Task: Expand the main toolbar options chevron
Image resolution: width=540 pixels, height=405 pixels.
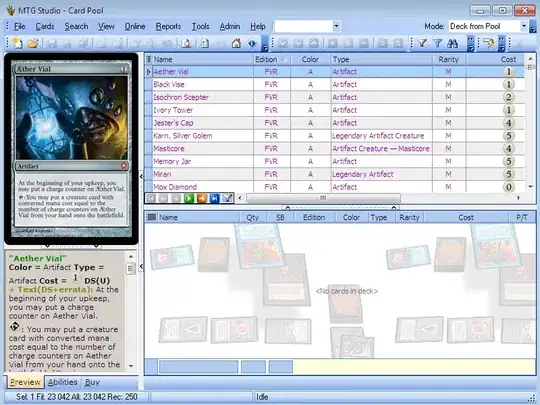Action: tap(264, 43)
